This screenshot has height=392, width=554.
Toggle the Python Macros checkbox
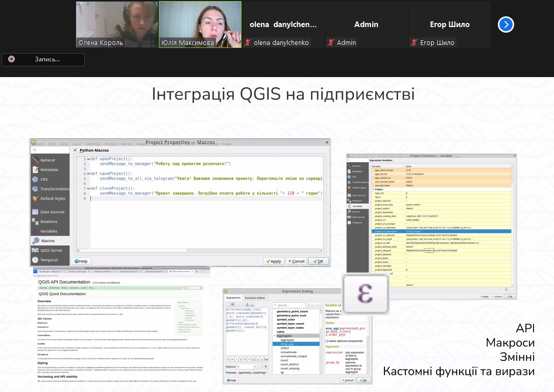coord(76,151)
